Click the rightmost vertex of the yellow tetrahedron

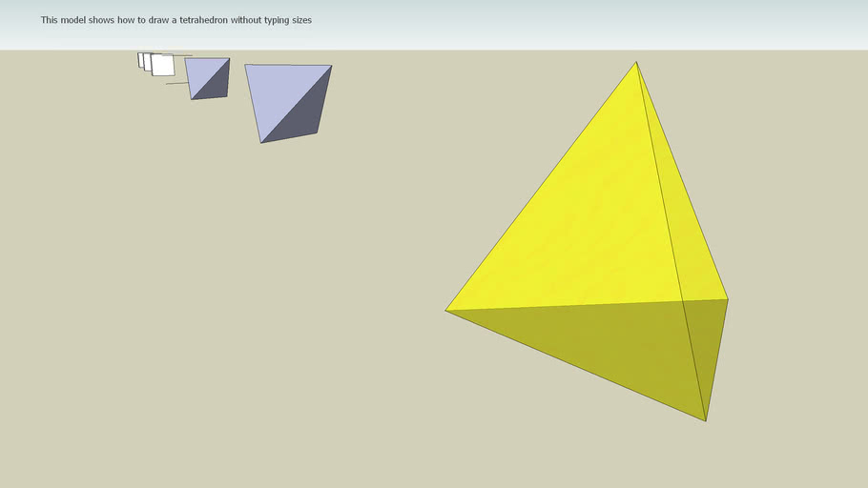728,299
